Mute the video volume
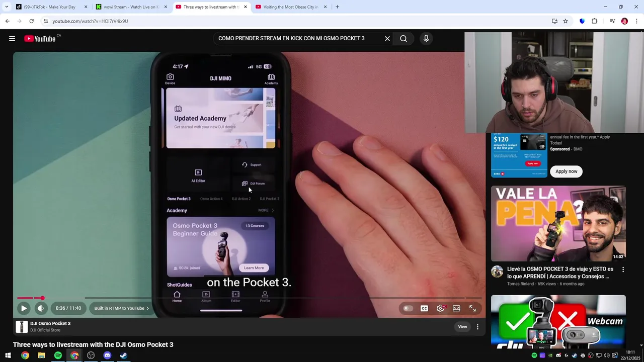Screen dimensions: 644x362 [41, 308]
